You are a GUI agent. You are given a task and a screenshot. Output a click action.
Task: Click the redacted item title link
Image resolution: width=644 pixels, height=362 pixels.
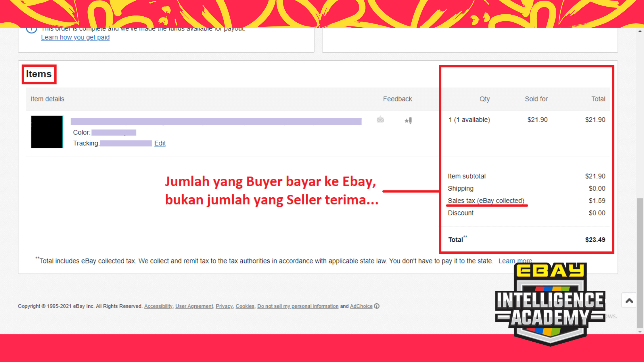pyautogui.click(x=216, y=122)
